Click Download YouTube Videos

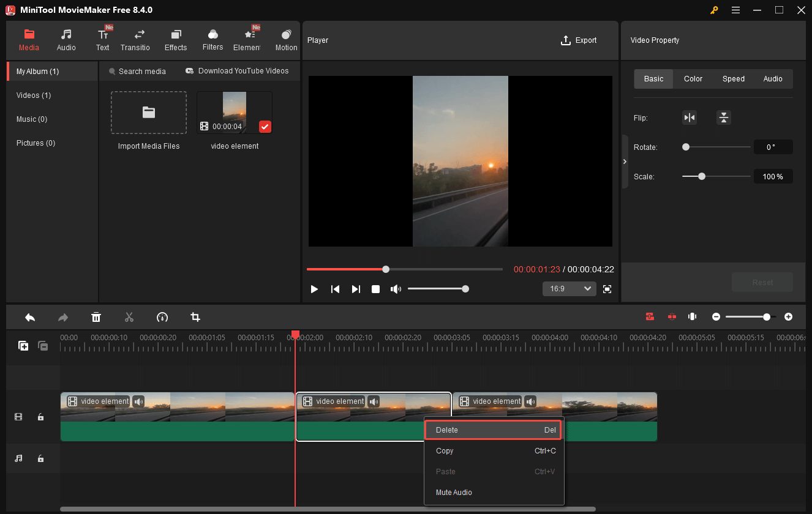[x=243, y=70]
